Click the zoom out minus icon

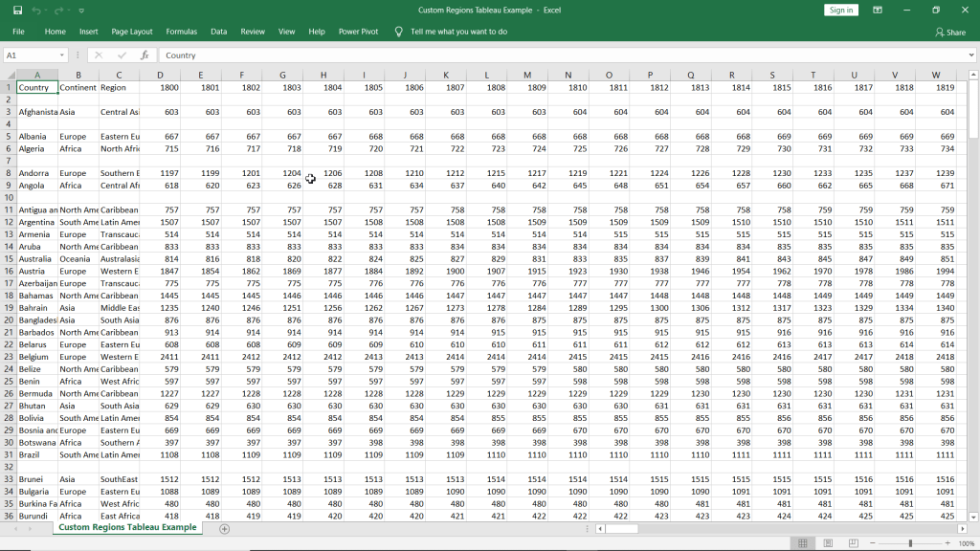tap(874, 543)
